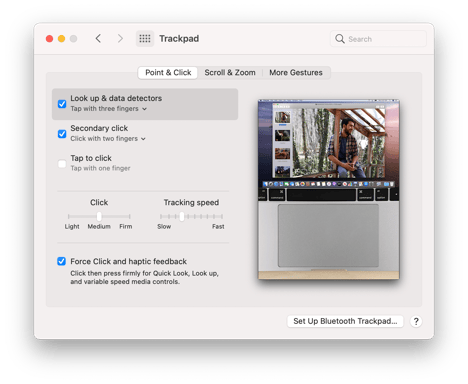
Task: Click the magnifying glass search icon
Action: (x=340, y=39)
